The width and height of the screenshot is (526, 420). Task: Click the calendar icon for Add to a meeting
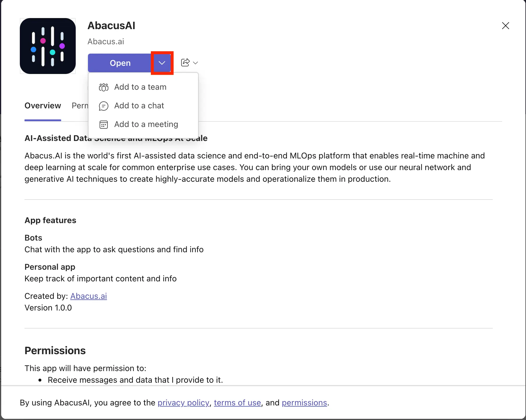click(104, 124)
